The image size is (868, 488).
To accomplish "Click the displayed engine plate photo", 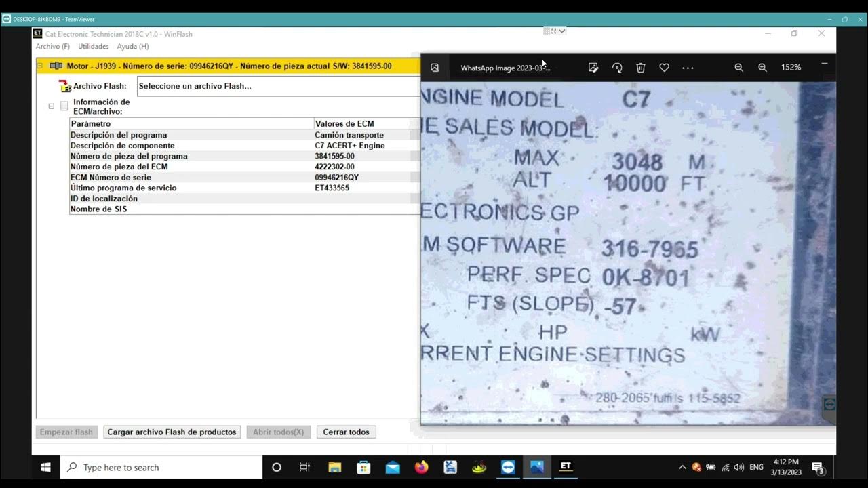I will [x=628, y=253].
